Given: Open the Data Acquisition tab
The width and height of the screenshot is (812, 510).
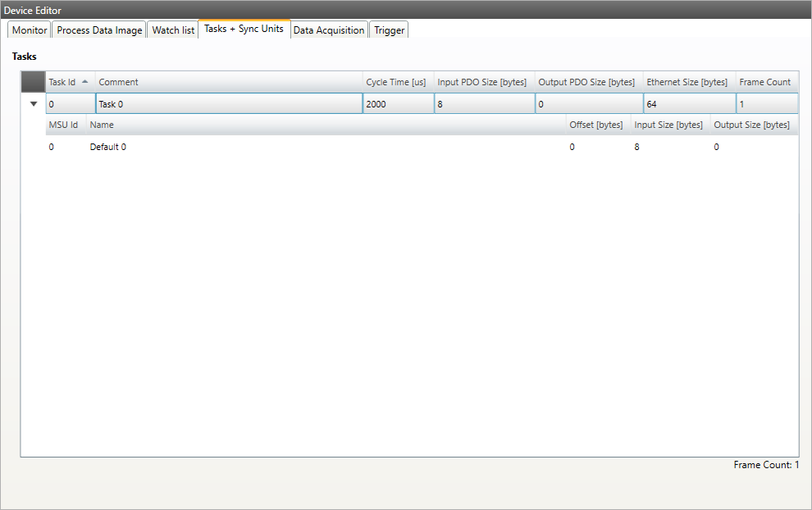Looking at the screenshot, I should (328, 30).
